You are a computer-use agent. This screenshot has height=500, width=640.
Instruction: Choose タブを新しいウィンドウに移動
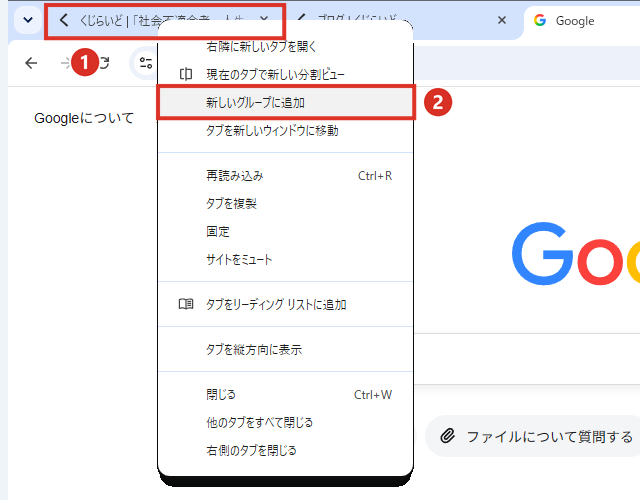click(x=285, y=131)
